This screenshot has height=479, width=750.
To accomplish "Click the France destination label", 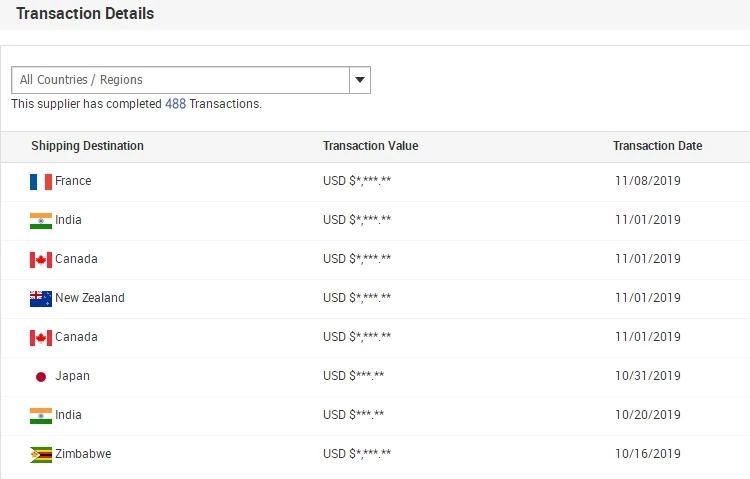I will [73, 181].
